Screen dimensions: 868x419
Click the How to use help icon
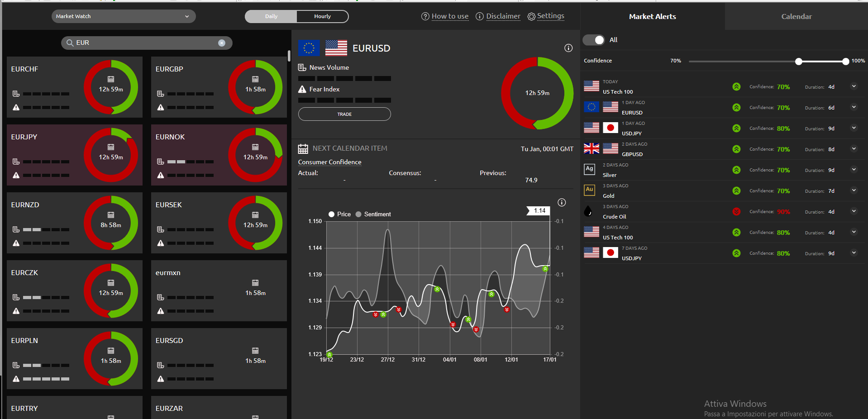[x=425, y=16]
